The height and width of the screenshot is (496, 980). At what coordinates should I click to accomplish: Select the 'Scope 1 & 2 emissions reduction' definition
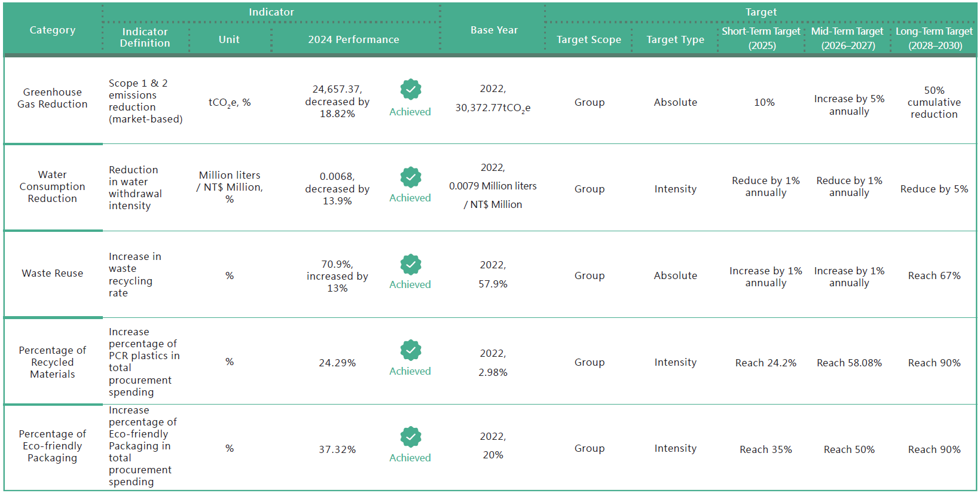pyautogui.click(x=145, y=101)
